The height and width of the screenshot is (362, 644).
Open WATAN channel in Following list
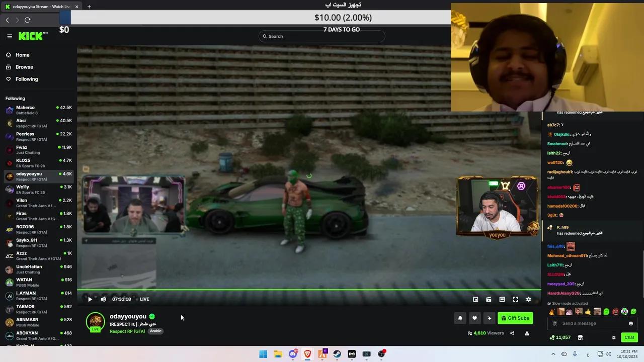point(39,283)
